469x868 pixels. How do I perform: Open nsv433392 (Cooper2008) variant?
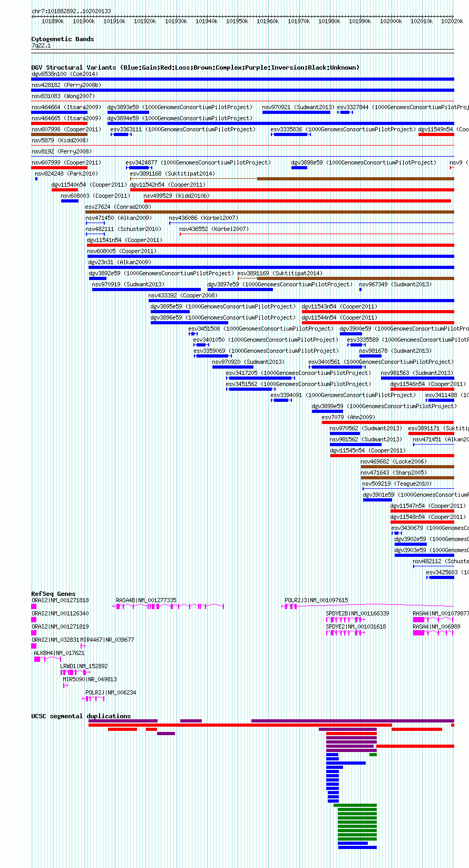(183, 295)
